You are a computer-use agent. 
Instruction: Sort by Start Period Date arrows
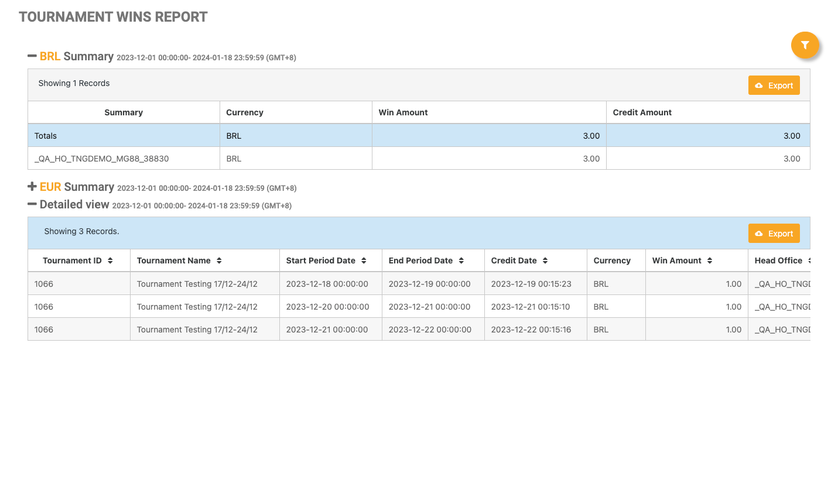(364, 260)
